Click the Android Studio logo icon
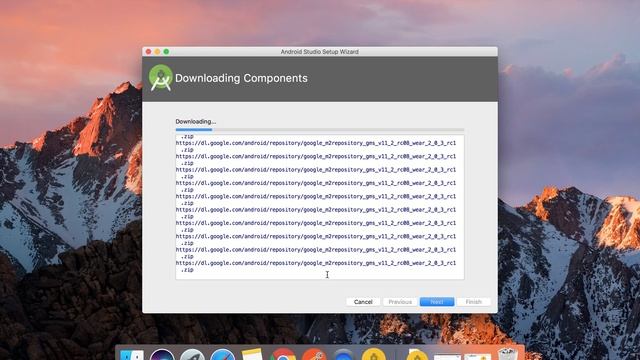Image resolution: width=640 pixels, height=360 pixels. click(160, 78)
